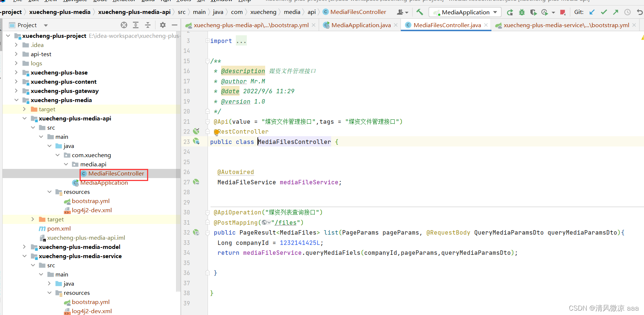Close the media-service bootstrap.yml tab
Viewport: 644px width, 315px height.
point(634,25)
